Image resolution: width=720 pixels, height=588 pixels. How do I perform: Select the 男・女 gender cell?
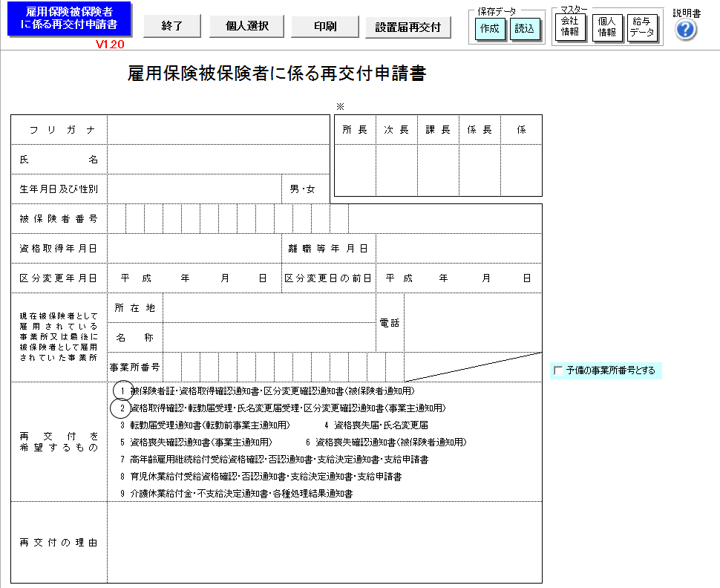coord(303,189)
